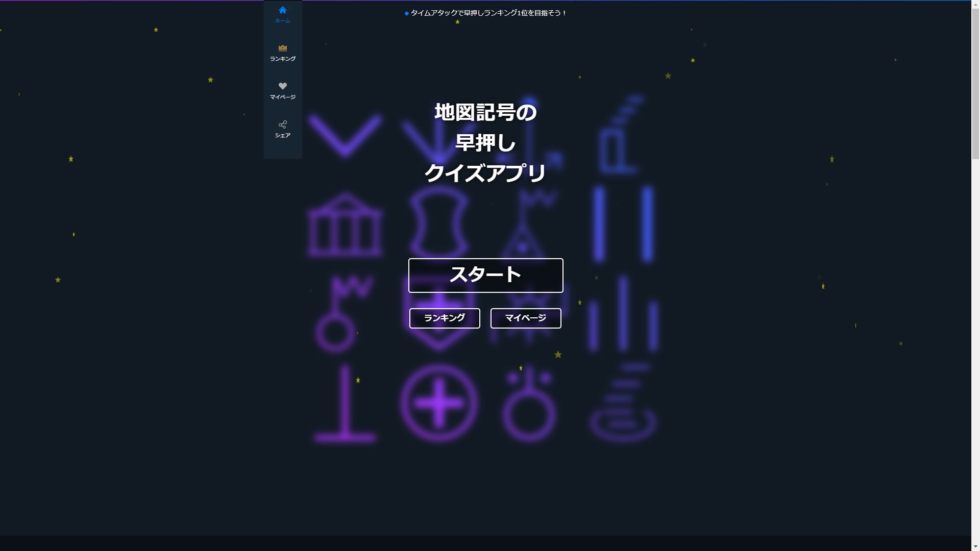Click the pillared museum symbol in background

pos(345,225)
